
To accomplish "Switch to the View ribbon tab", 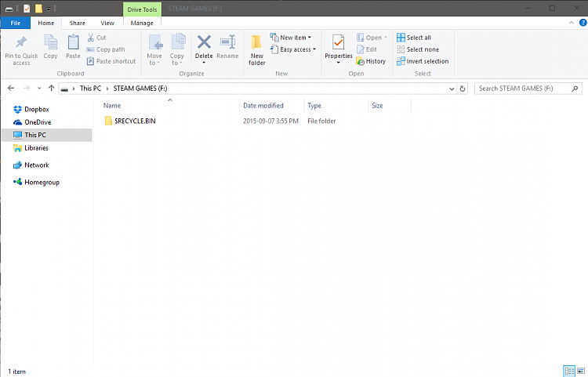I will point(107,23).
